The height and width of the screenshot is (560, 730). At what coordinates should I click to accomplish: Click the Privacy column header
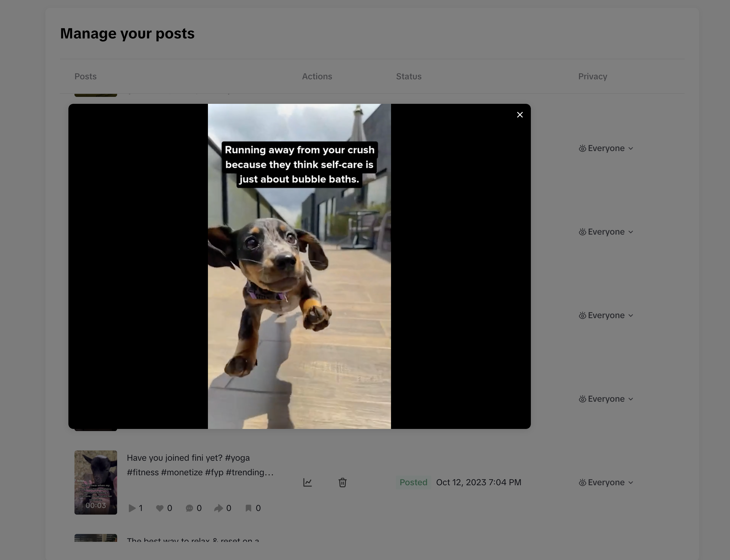click(x=592, y=76)
